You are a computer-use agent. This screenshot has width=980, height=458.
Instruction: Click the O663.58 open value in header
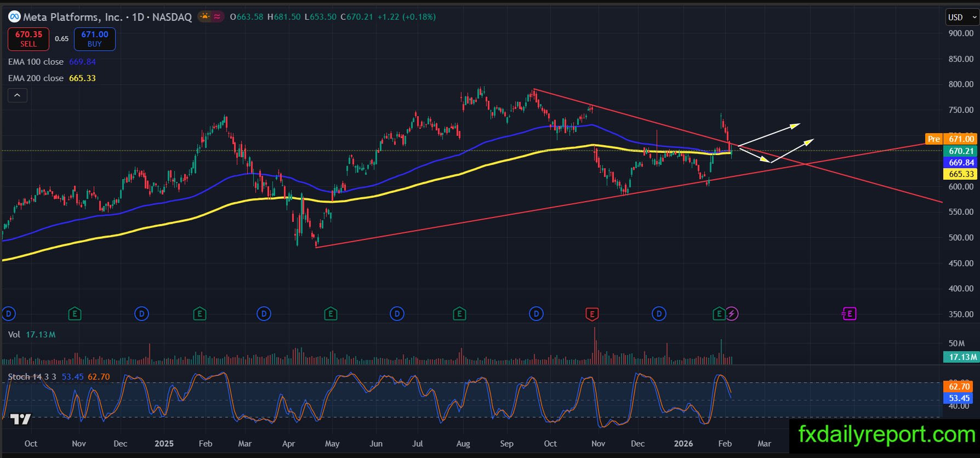click(247, 17)
